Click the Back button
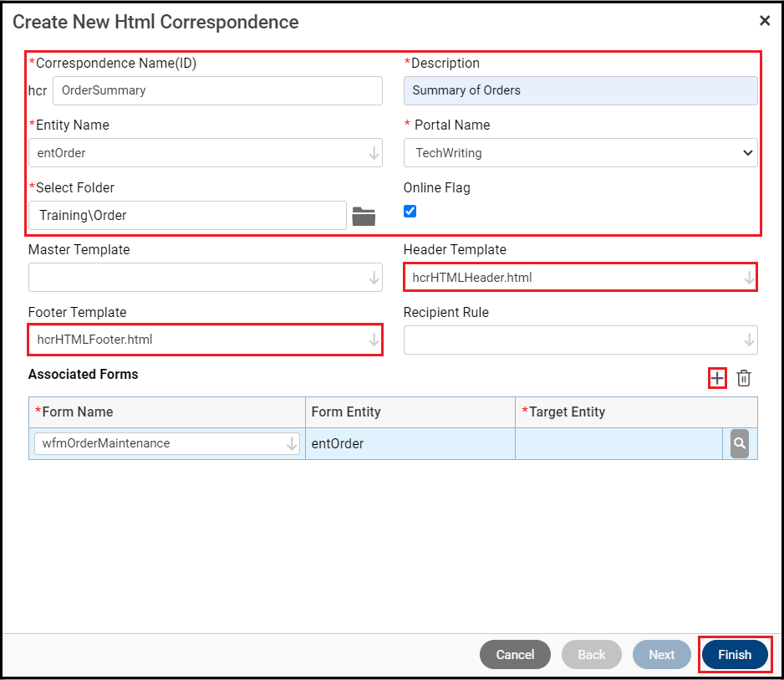This screenshot has width=784, height=680. 591,654
